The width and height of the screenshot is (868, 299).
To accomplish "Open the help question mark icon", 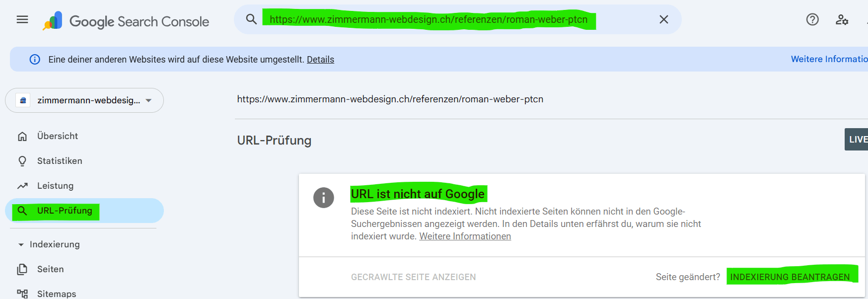I will pyautogui.click(x=812, y=19).
